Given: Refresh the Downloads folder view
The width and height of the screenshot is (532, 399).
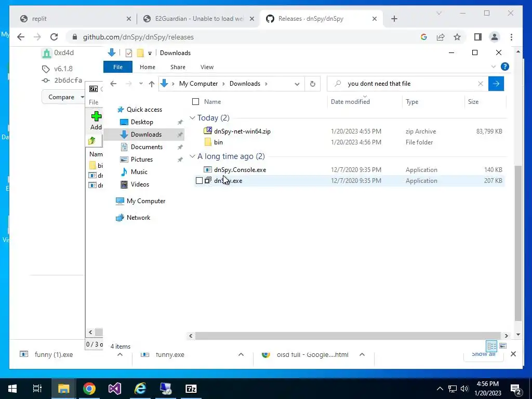Looking at the screenshot, I should (x=312, y=84).
